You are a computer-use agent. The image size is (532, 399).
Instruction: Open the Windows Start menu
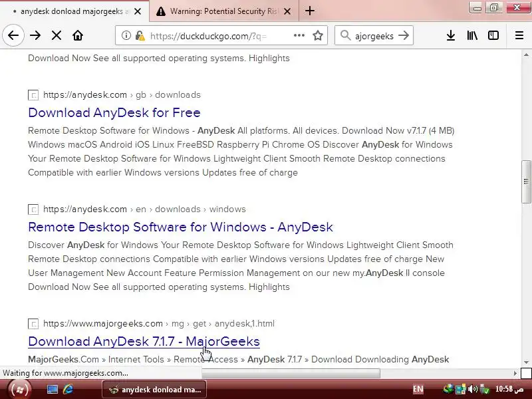(x=19, y=389)
